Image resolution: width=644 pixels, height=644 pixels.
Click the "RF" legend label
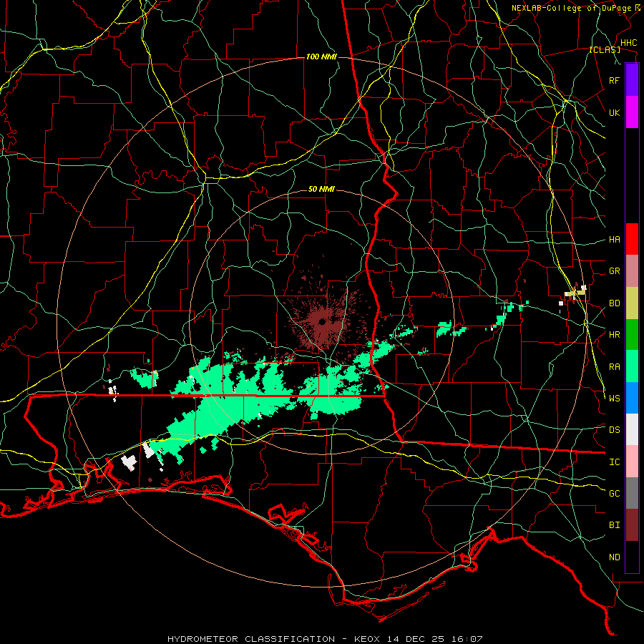click(614, 80)
